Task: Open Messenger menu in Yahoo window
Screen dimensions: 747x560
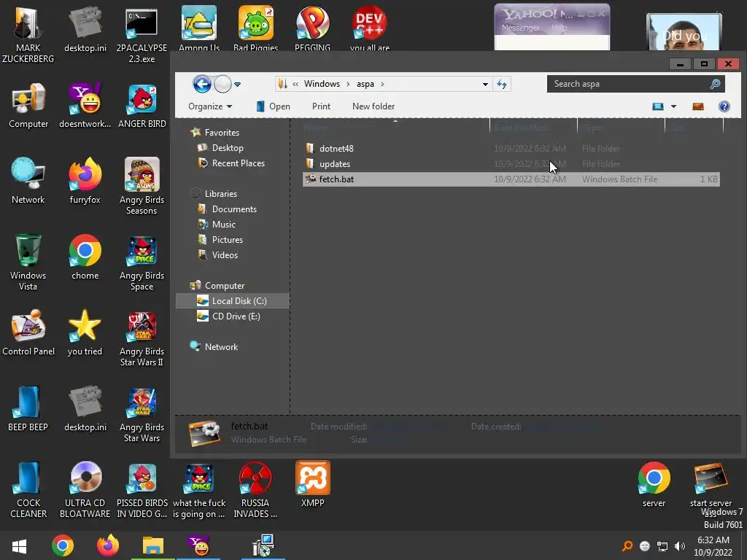Action: pyautogui.click(x=520, y=28)
